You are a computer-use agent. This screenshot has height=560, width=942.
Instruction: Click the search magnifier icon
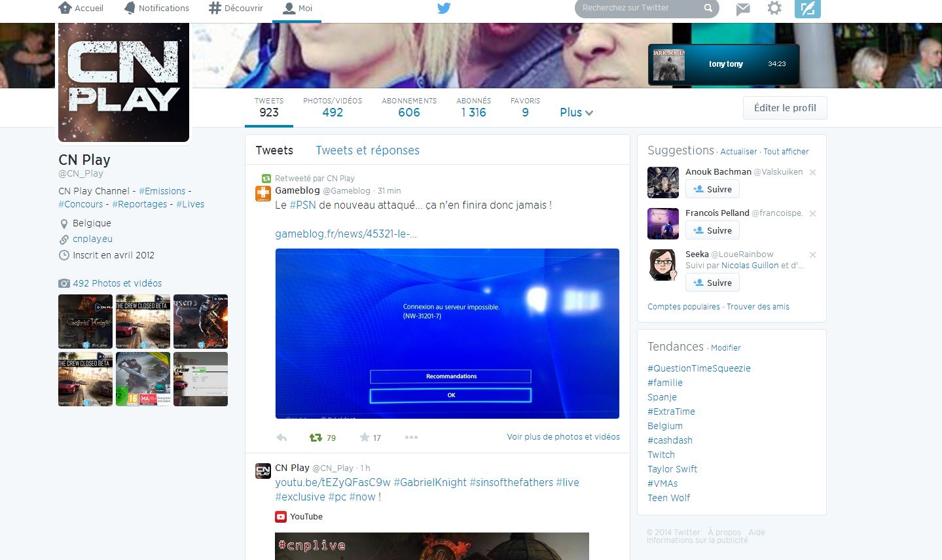(708, 8)
